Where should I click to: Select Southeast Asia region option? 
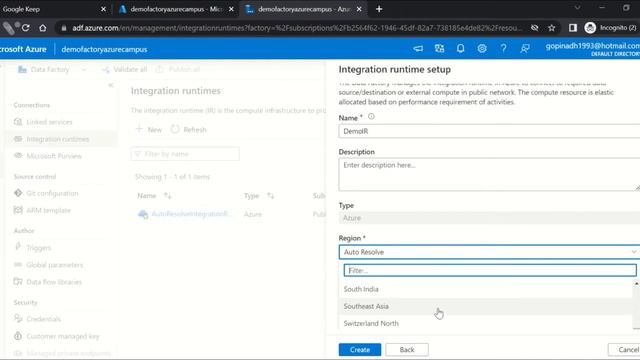pos(486,306)
